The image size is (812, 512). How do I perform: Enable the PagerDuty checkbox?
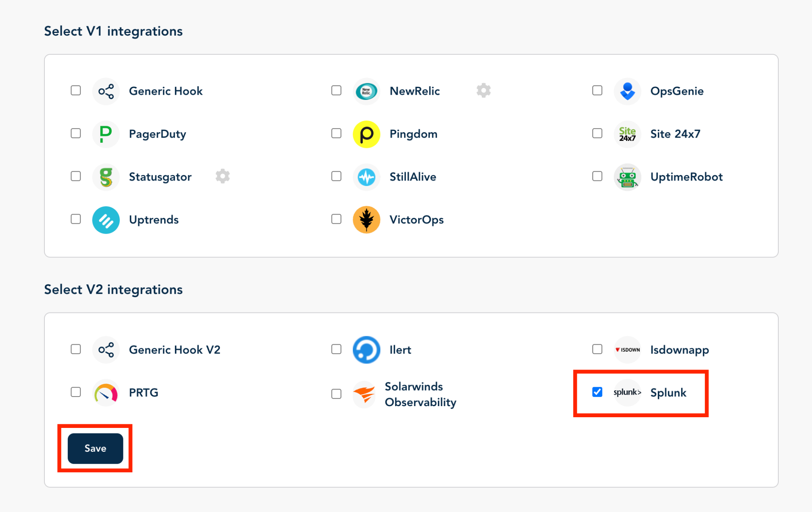coord(76,133)
